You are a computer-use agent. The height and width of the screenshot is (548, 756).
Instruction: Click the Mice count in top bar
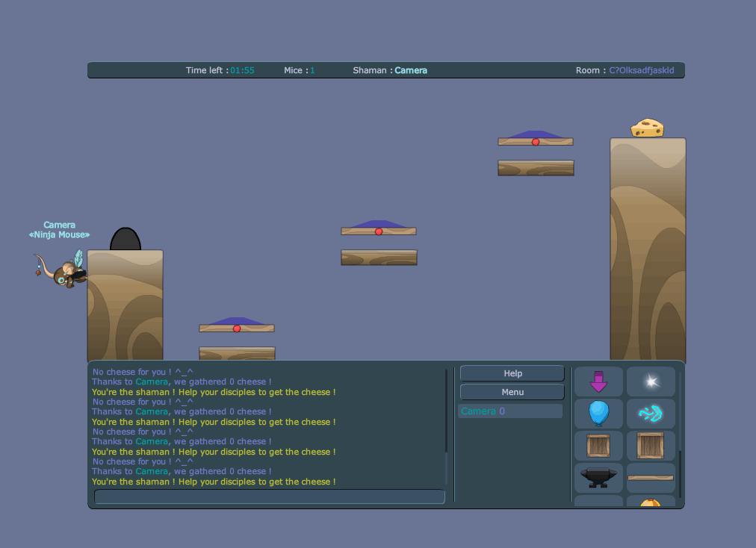[x=299, y=70]
